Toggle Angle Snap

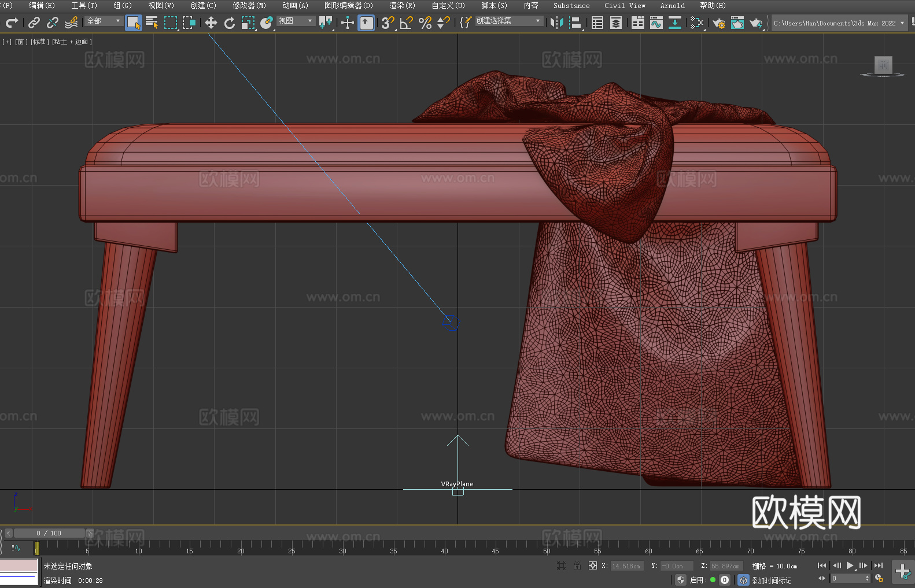coord(407,23)
